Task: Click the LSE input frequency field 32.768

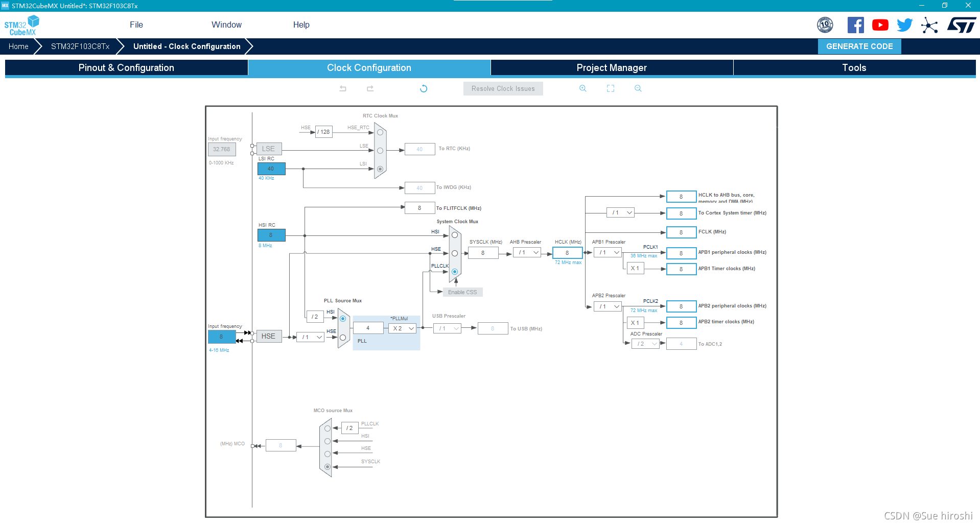Action: tap(222, 150)
